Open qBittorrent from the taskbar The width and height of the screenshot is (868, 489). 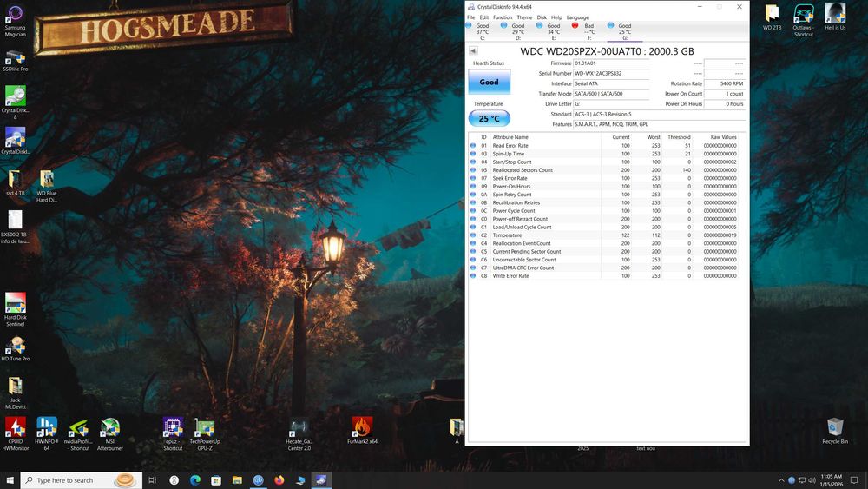pos(258,480)
